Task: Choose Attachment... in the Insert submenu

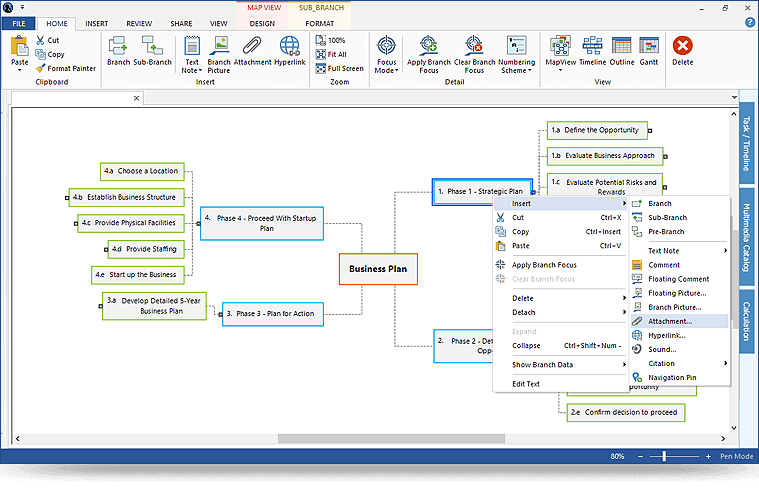Action: coord(680,321)
